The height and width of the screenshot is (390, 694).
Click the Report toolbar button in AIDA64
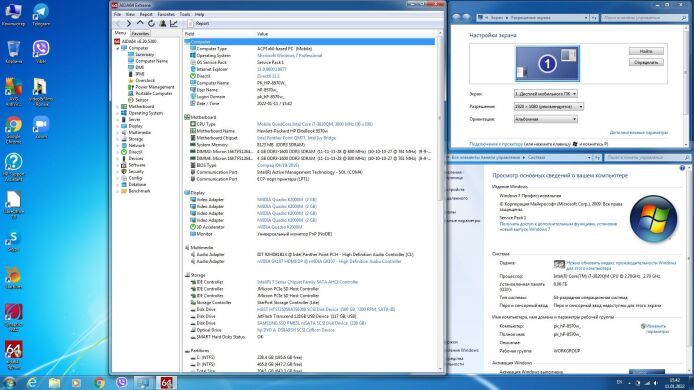(198, 23)
